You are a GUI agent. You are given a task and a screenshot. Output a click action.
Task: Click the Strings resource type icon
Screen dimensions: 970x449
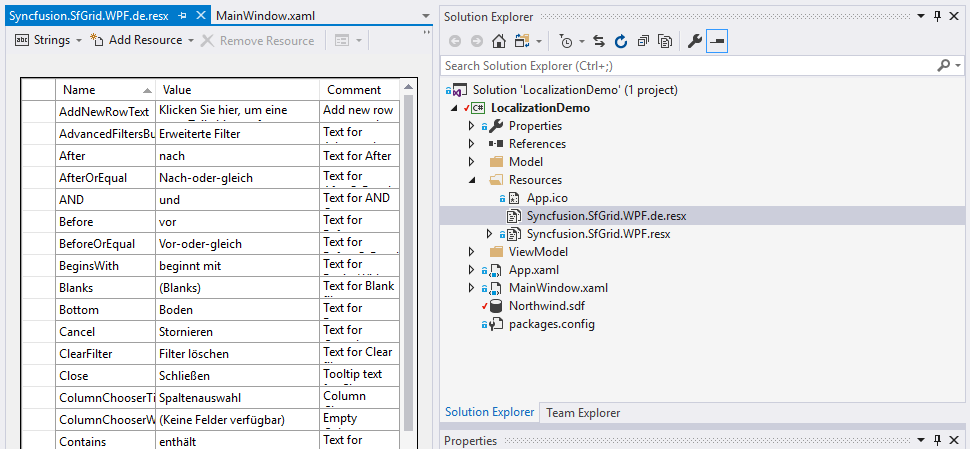[x=22, y=40]
